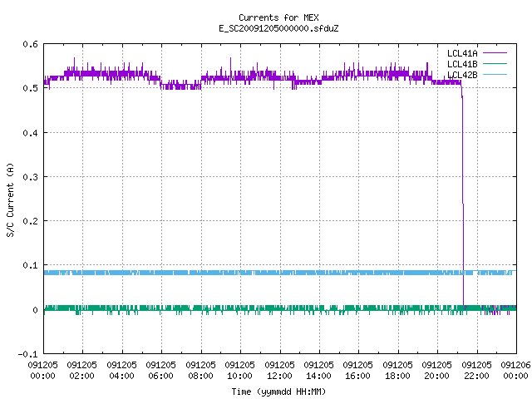Viewport: 532px width, 399px height.
Task: Click the x-axis tick '091205 18:00'
Action: click(397, 371)
